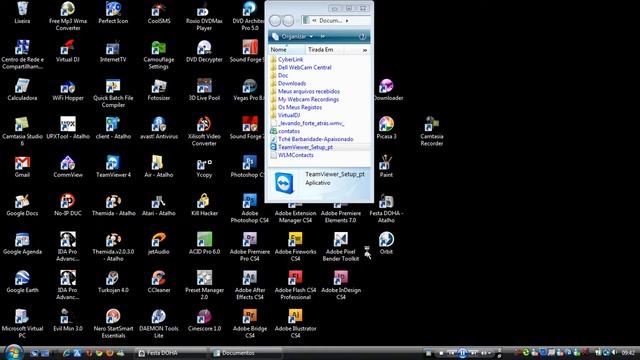Launch Virtual DJ desktop shortcut
Screen dimensions: 640x360
pos(67,51)
